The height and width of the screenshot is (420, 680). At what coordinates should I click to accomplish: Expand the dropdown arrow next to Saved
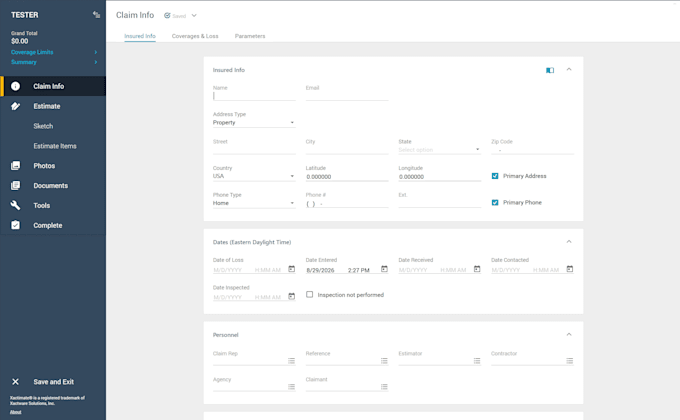(194, 15)
